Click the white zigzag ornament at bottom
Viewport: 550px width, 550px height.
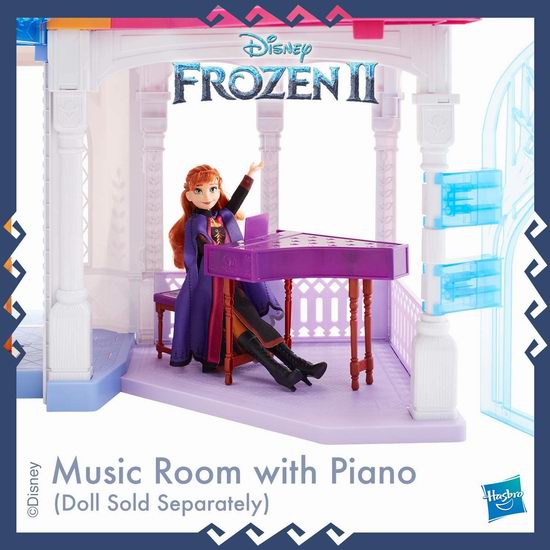click(277, 534)
